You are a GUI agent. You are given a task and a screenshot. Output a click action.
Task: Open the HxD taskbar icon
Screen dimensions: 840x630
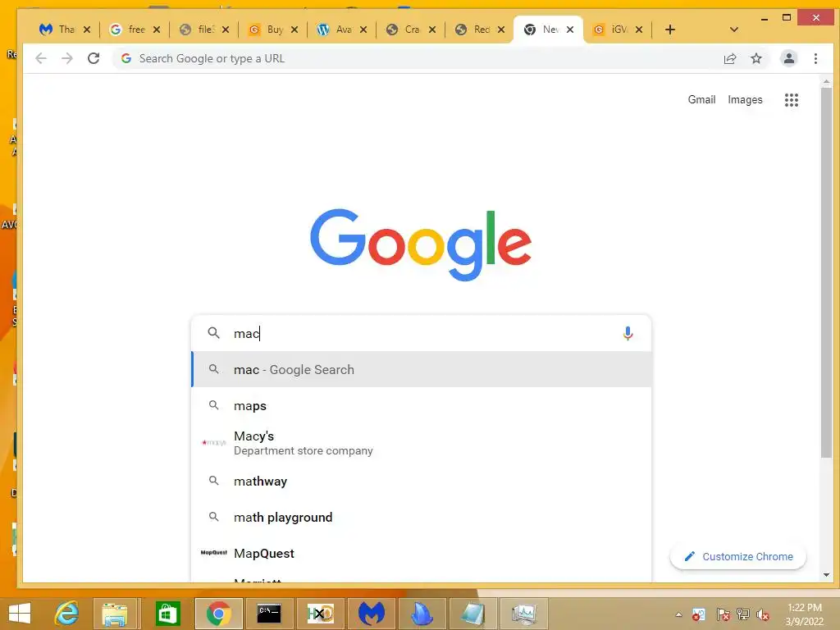coord(321,614)
